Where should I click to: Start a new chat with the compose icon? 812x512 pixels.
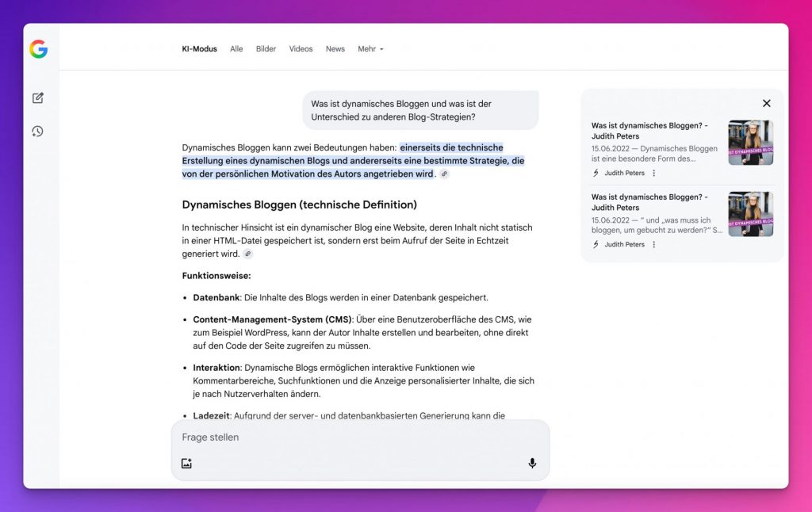(38, 98)
